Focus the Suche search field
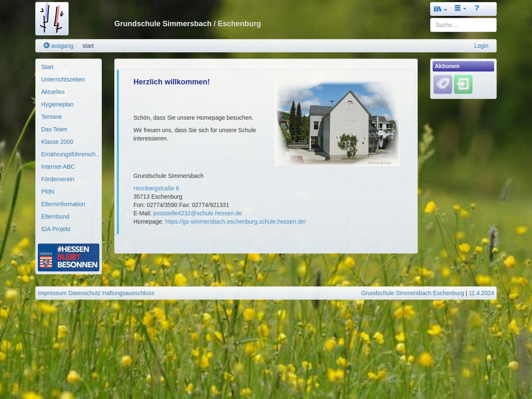The width and height of the screenshot is (532, 399). pyautogui.click(x=463, y=25)
